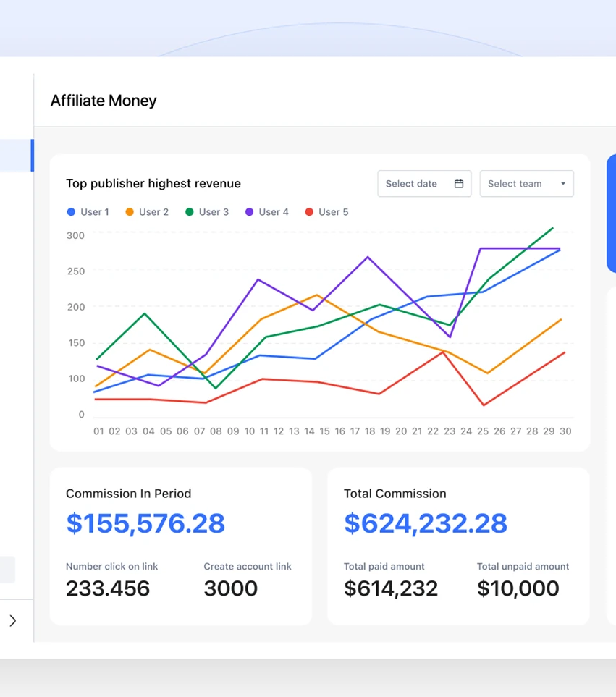
Task: Select the 3000 create account link value
Action: click(230, 588)
